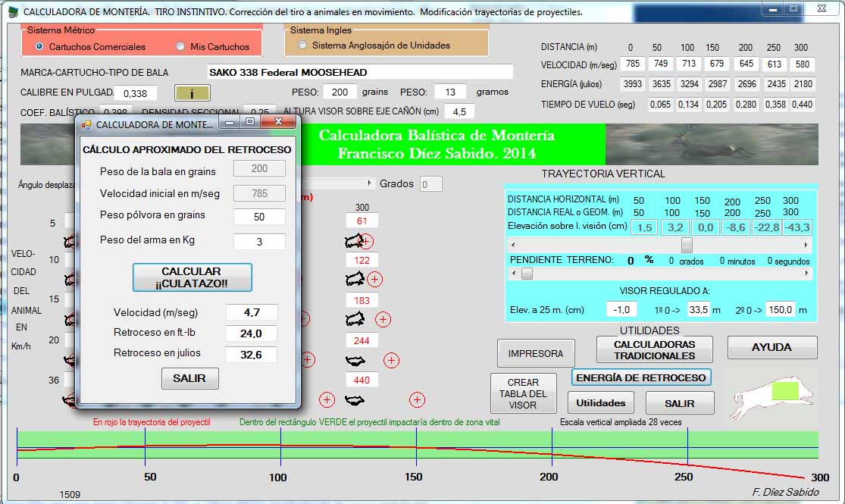Open the AYUDA help button

coord(771,347)
